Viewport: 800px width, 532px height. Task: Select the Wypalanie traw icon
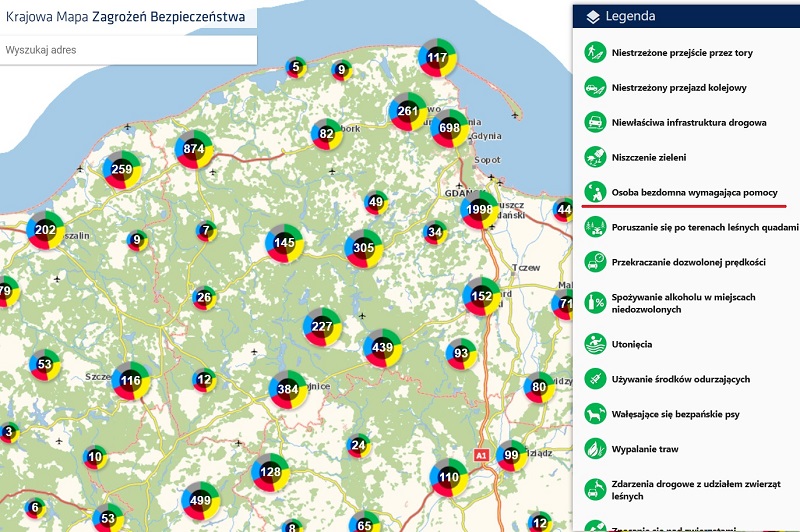(x=595, y=450)
